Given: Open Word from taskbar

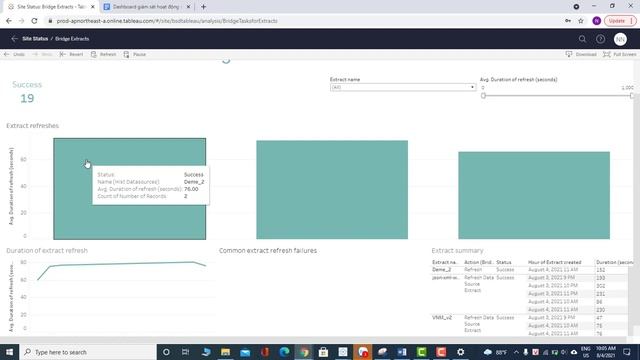Looking at the screenshot, I should [x=402, y=352].
